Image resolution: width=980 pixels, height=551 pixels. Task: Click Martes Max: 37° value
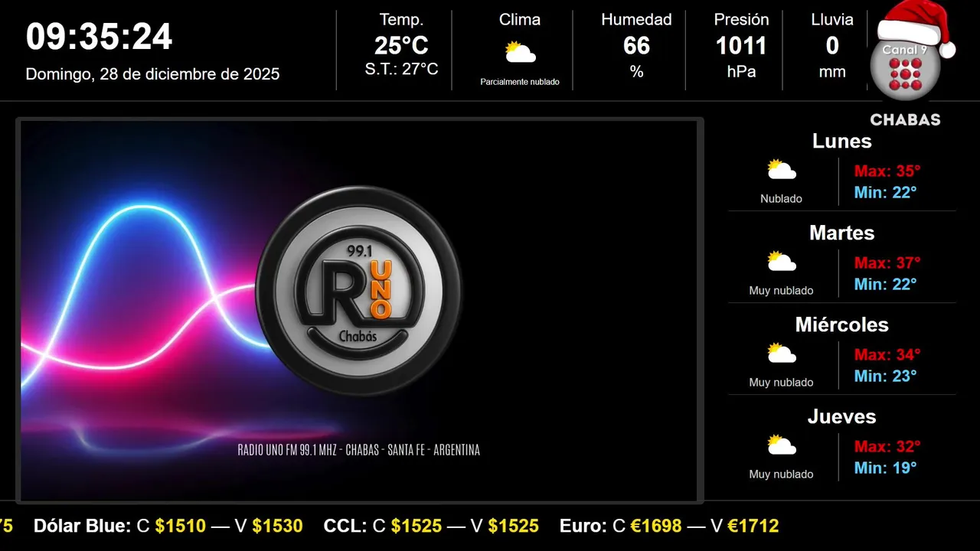[x=887, y=262]
